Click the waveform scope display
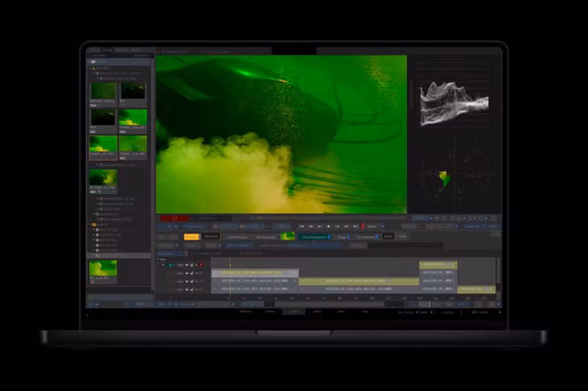 pos(454,103)
